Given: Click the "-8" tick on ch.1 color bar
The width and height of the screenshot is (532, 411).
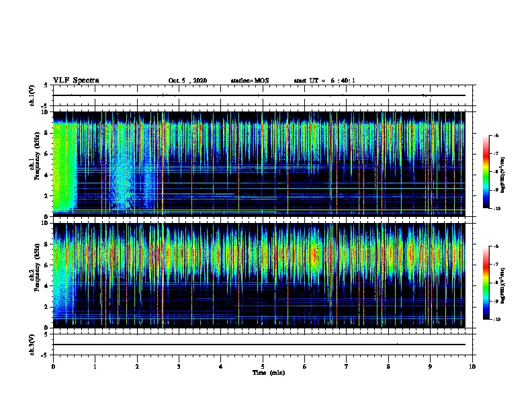Looking at the screenshot, I should pos(496,172).
